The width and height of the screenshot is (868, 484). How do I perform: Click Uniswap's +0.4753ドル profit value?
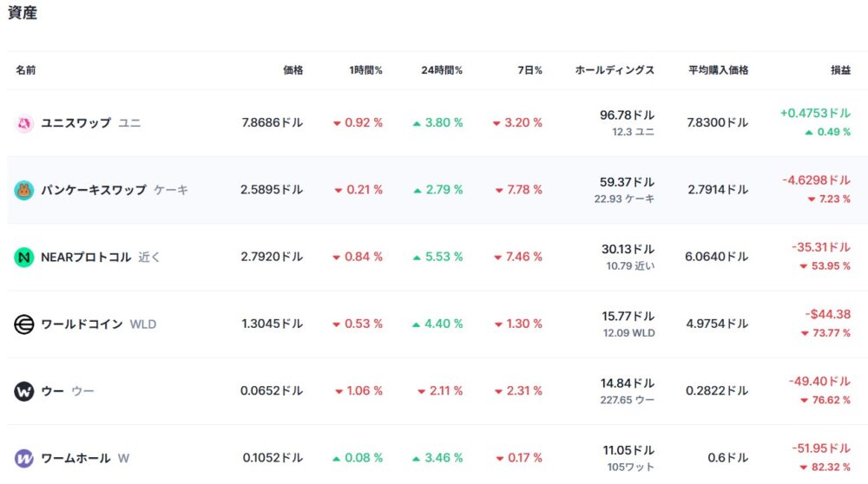815,114
